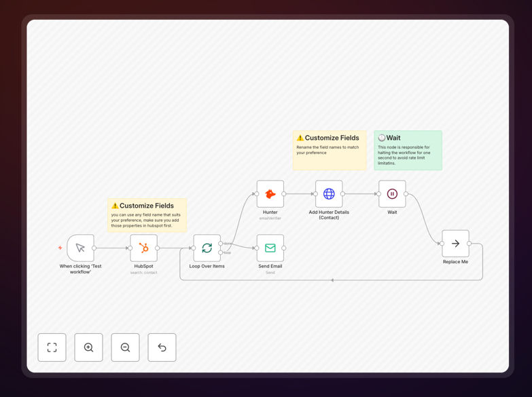Select the green Wait sticky note
The image size is (532, 397).
coord(408,150)
